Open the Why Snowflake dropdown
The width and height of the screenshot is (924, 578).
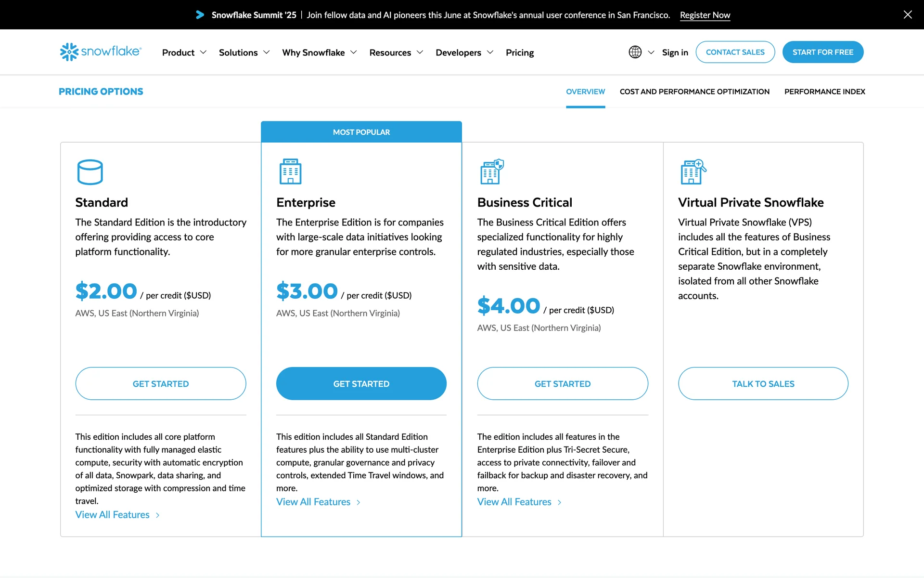(319, 53)
